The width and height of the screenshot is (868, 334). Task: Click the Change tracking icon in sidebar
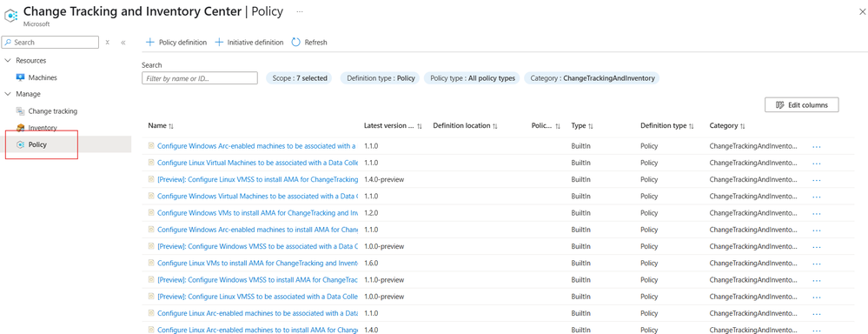[x=21, y=110]
